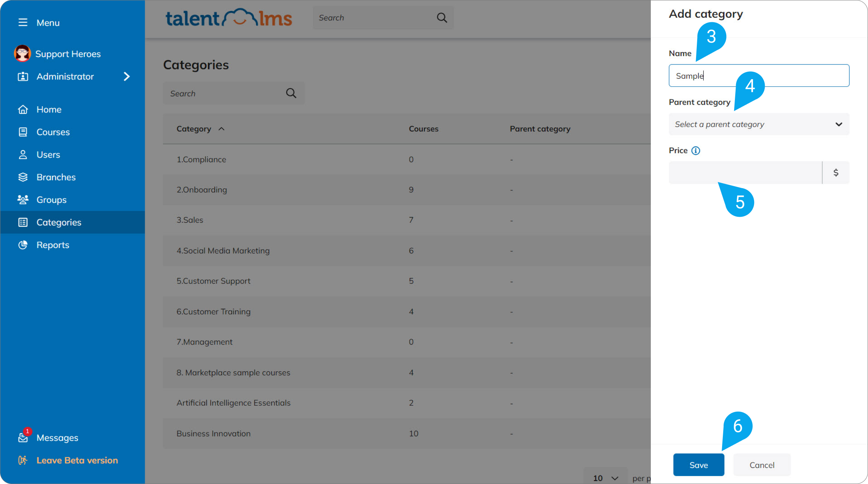The height and width of the screenshot is (484, 868).
Task: Click the Support Heroes avatar
Action: click(22, 54)
